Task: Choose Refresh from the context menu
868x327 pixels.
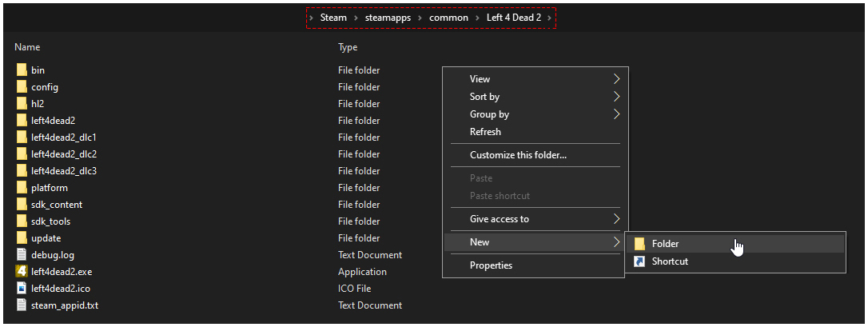Action: 485,132
